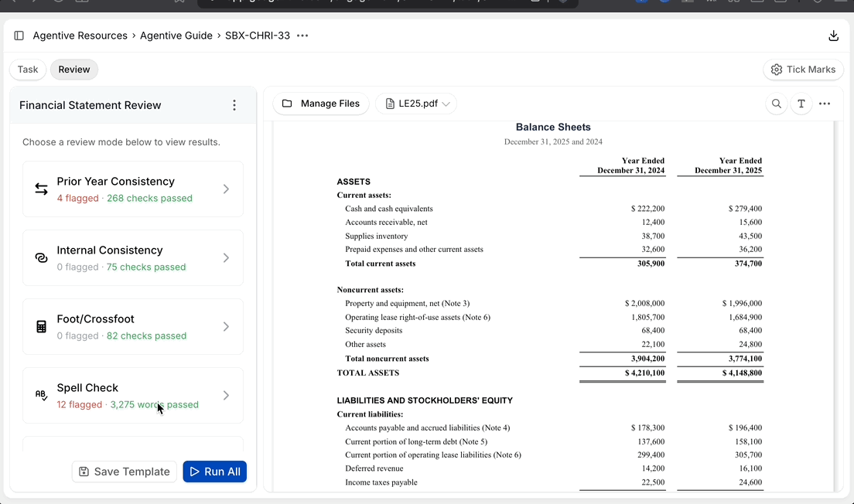Screen dimensions: 854x504
Task: Click the Year Ended December 31, 2025 header
Action: click(728, 165)
